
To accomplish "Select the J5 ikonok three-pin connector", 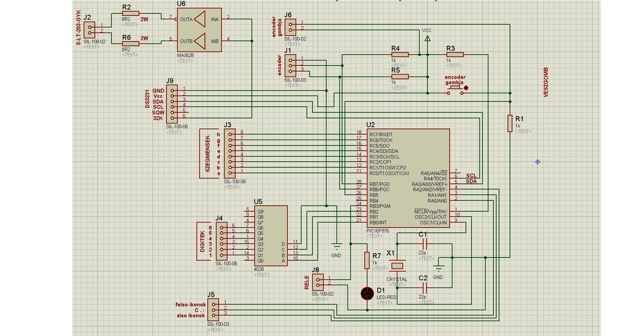I will (x=213, y=310).
